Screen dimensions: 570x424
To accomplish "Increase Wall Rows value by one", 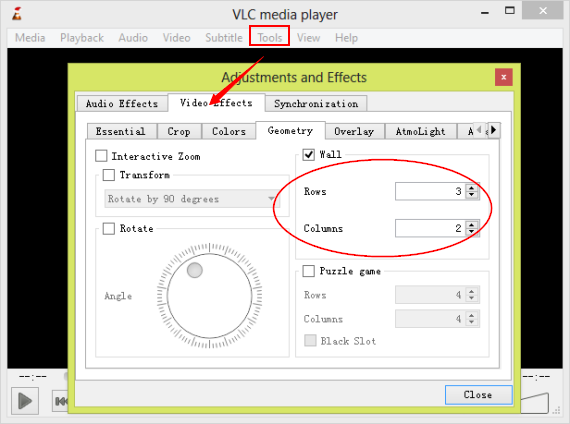I will (471, 188).
